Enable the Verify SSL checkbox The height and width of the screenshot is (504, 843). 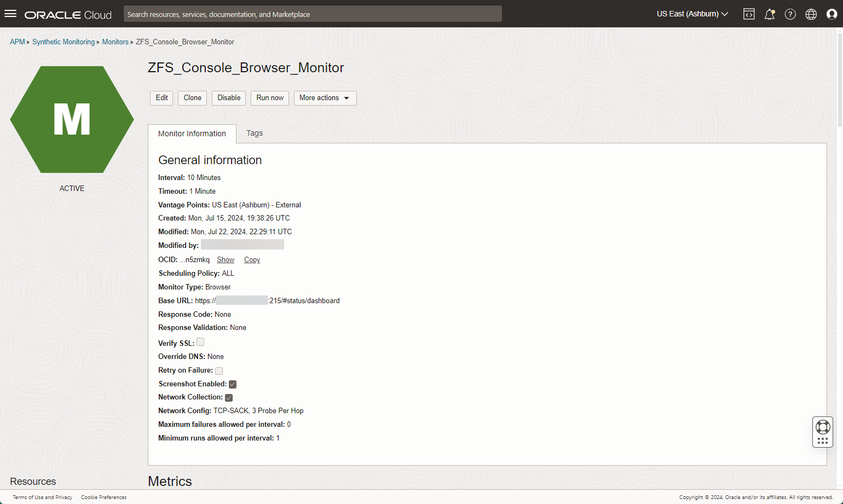coord(200,341)
